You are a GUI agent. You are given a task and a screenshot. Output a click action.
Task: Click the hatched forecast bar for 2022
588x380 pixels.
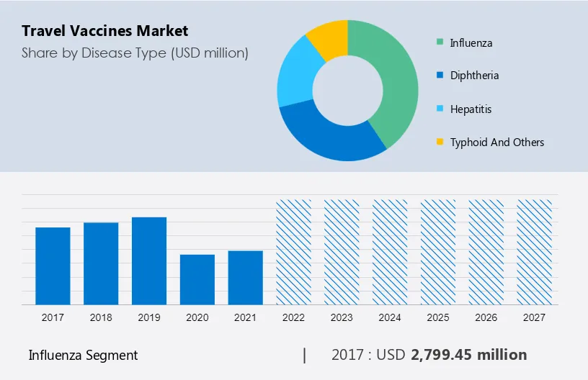pyautogui.click(x=293, y=252)
